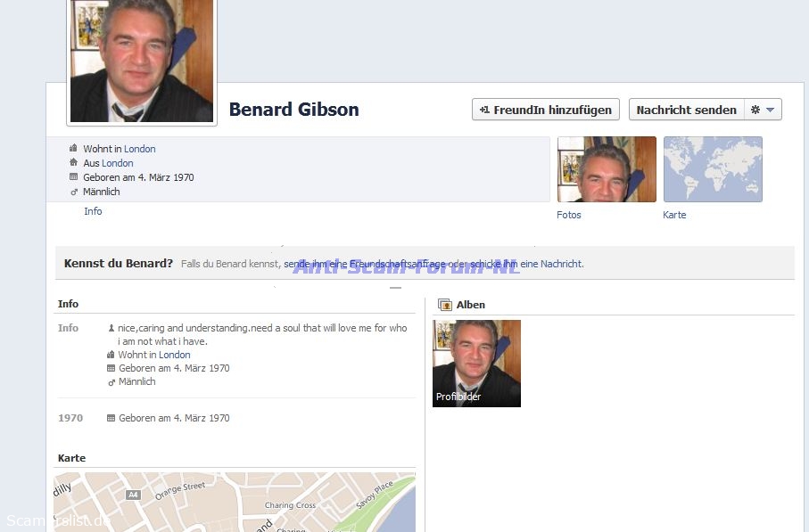The width and height of the screenshot is (809, 532).
Task: Click the Karte link below the map thumbnail
Action: (x=674, y=215)
